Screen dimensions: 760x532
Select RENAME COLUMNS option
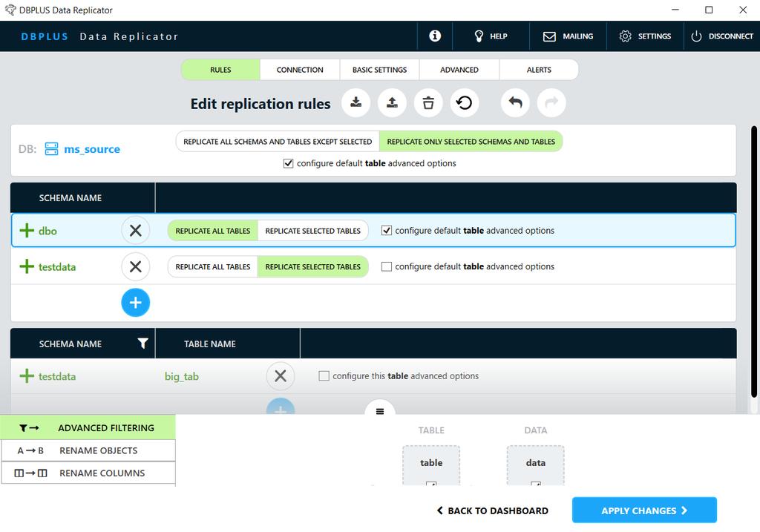(x=88, y=473)
